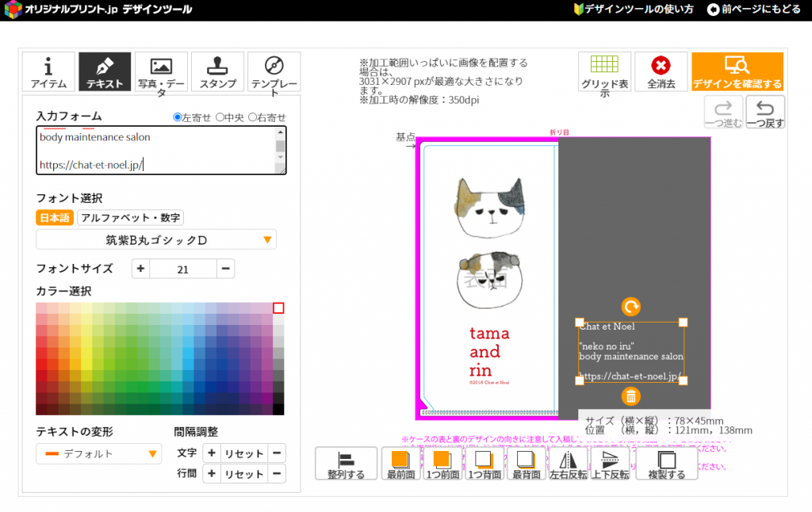Open the テンプレート template tab

pos(274,71)
